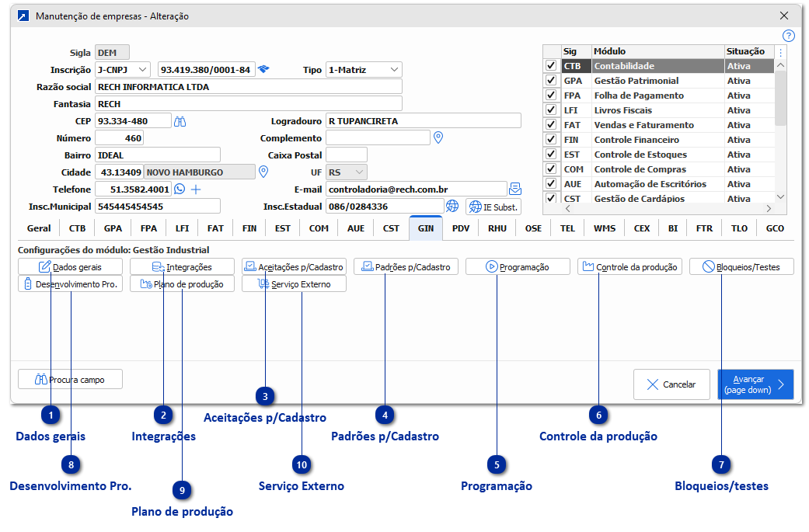Click the binoculars icon next to CEP
Screen dimensions: 809x532
click(180, 122)
